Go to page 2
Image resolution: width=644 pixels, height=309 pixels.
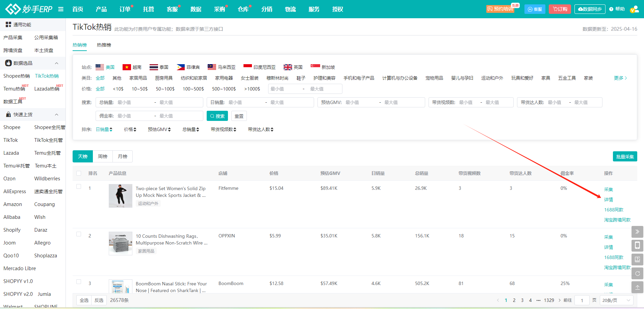coord(514,300)
